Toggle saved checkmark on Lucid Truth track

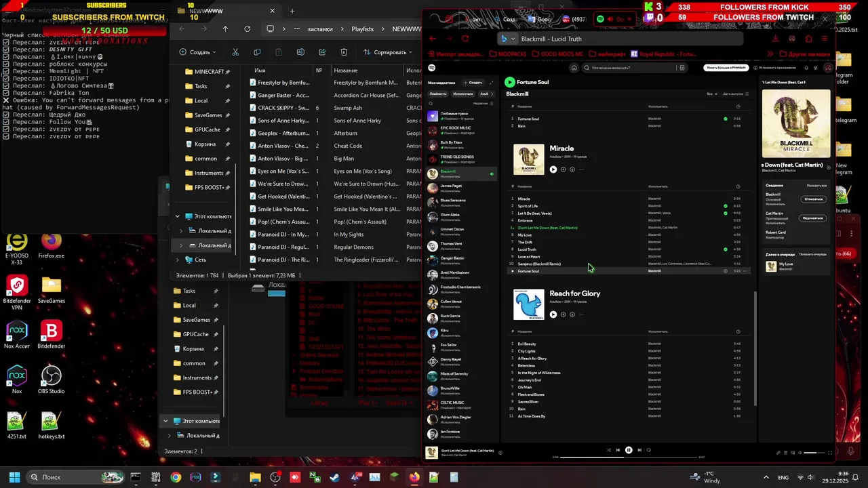tap(726, 249)
